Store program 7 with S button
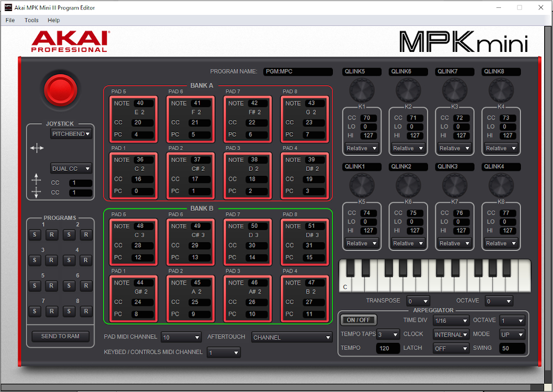553x392 pixels. point(34,311)
